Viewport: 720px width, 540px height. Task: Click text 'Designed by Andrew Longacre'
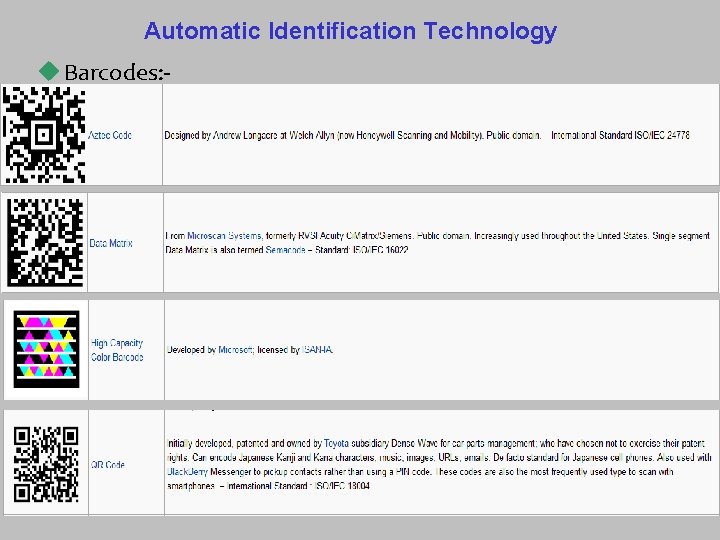221,135
